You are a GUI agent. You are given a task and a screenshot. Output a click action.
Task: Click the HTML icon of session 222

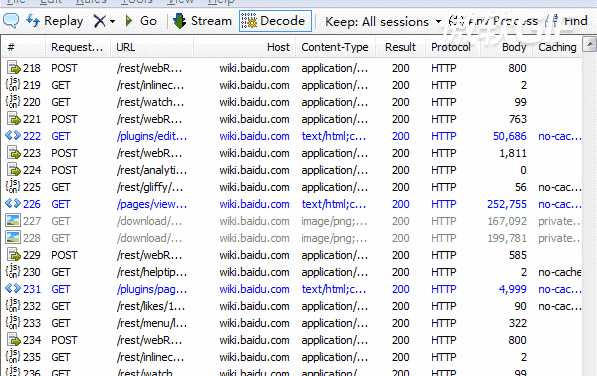[x=13, y=135]
